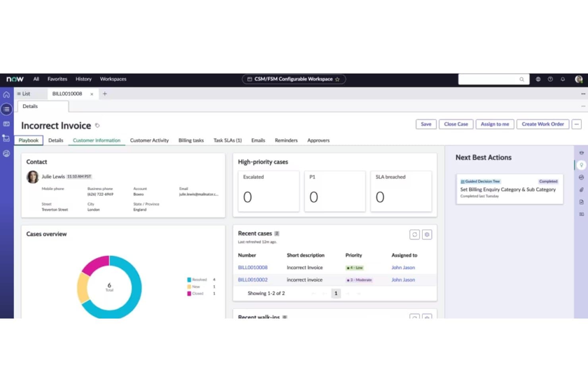
Task: Open the Favorites menu
Action: (x=57, y=79)
